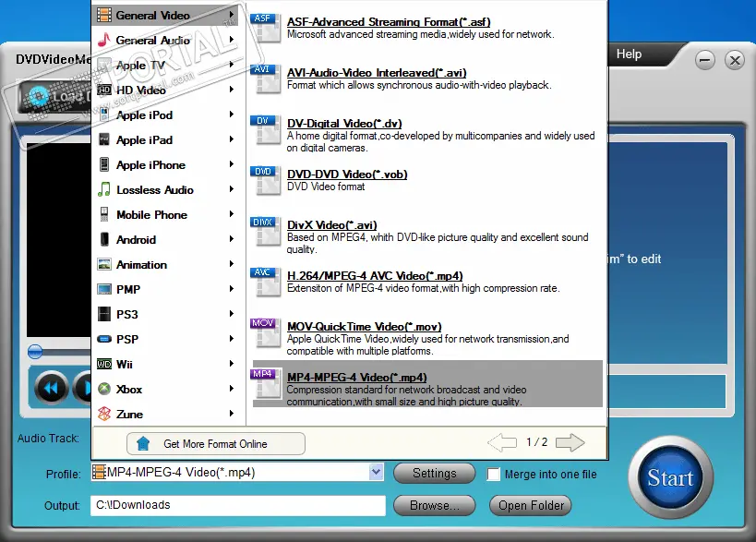Image resolution: width=756 pixels, height=542 pixels.
Task: Open the Profile dropdown list
Action: tap(376, 473)
